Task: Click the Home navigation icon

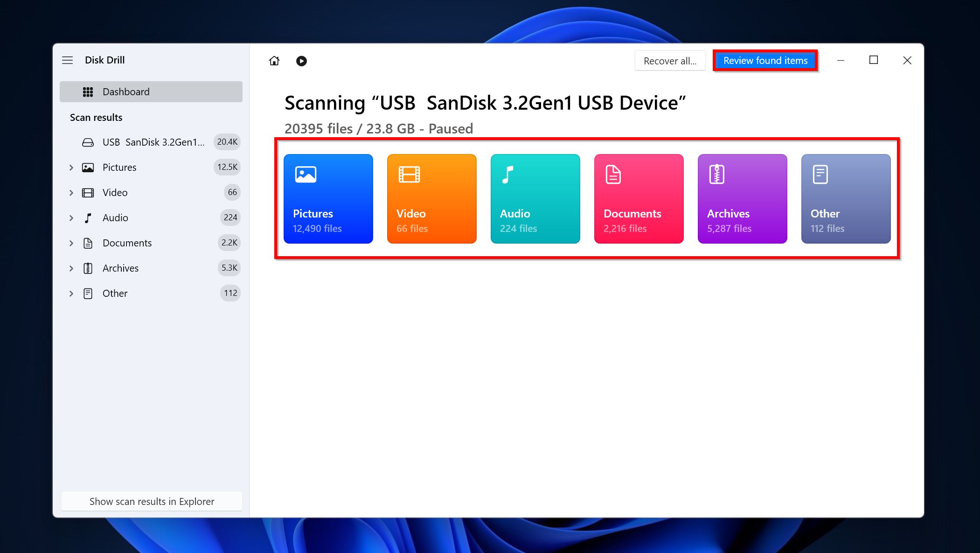Action: tap(274, 61)
